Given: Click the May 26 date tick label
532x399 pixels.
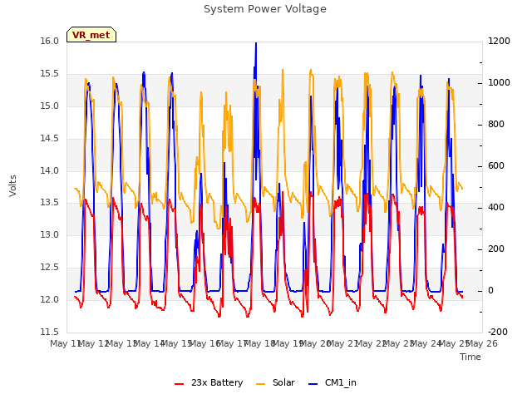Looking at the screenshot, I should click(x=482, y=343).
